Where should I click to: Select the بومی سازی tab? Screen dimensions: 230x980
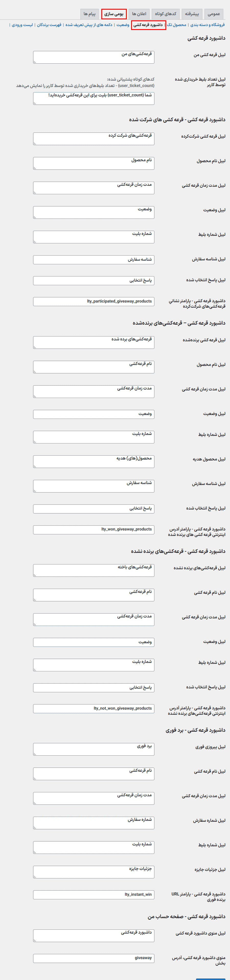(114, 14)
